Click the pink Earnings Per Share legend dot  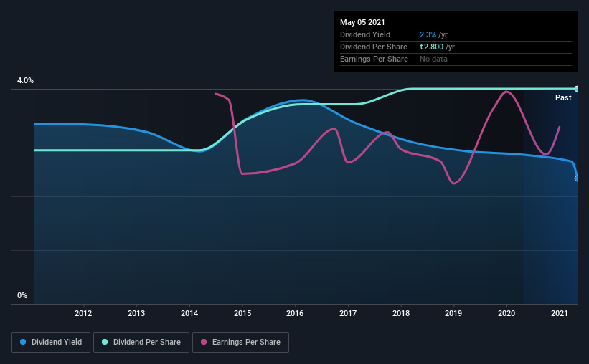point(204,342)
